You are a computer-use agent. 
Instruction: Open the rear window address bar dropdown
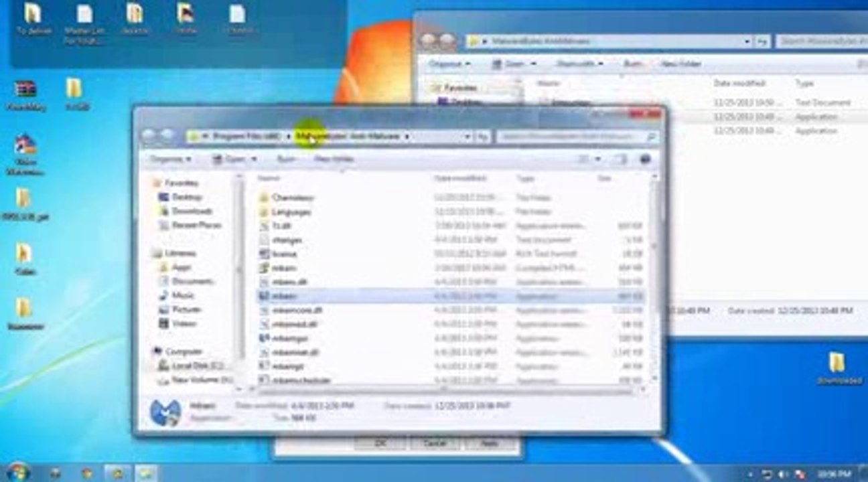747,42
